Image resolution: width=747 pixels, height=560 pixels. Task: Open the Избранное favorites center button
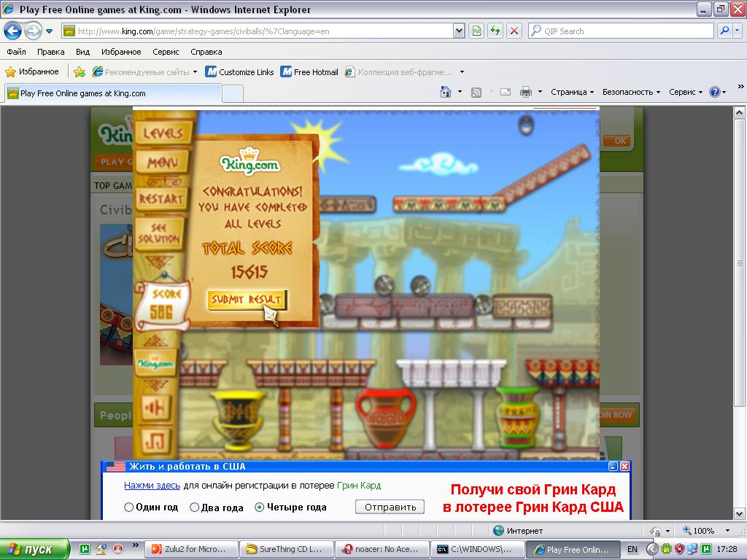point(32,72)
